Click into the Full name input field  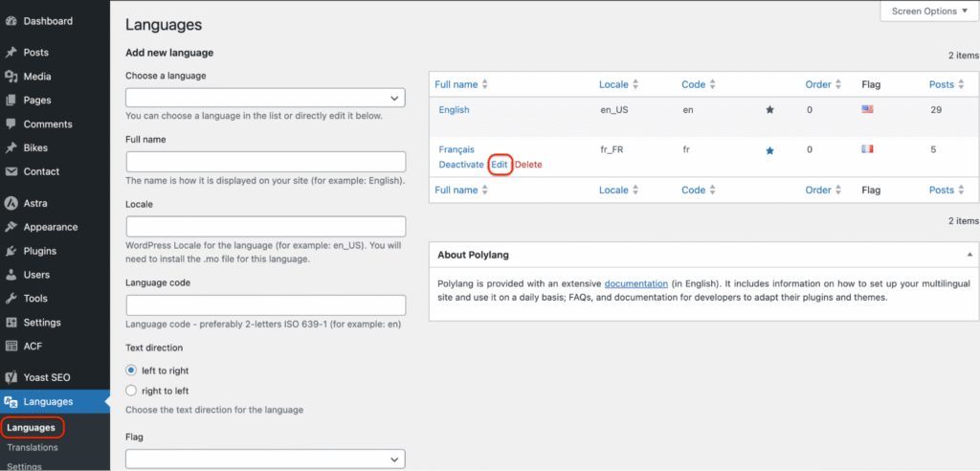point(266,162)
